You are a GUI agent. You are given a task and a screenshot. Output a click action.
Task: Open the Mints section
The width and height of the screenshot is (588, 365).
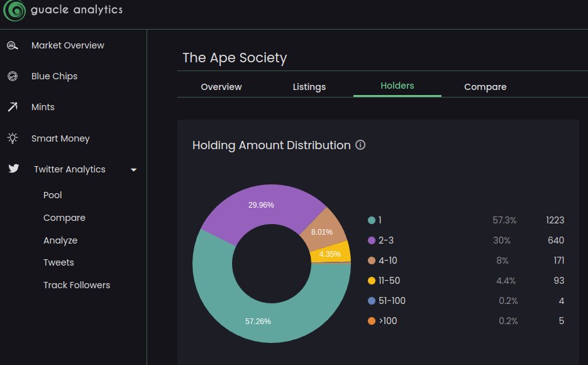coord(43,107)
